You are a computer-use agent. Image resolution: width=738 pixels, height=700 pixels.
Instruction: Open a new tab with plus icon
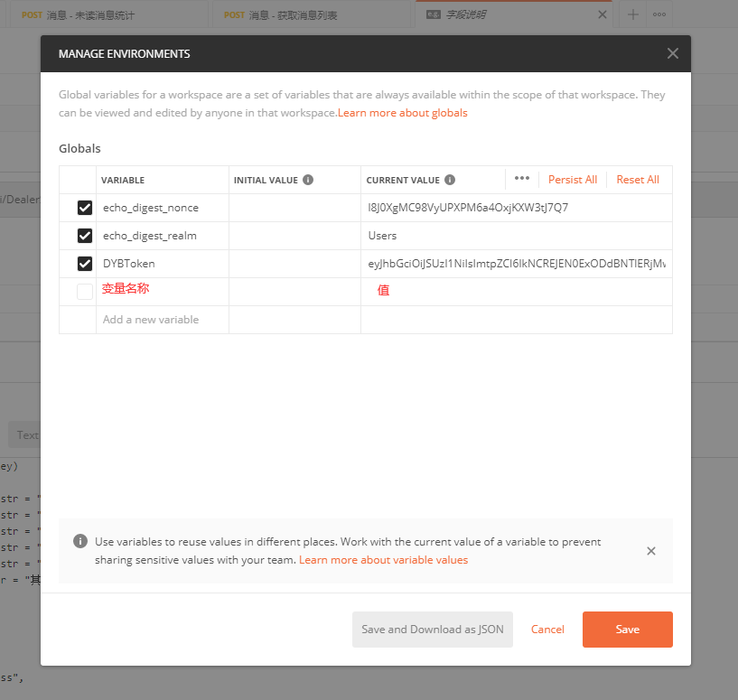click(x=633, y=14)
